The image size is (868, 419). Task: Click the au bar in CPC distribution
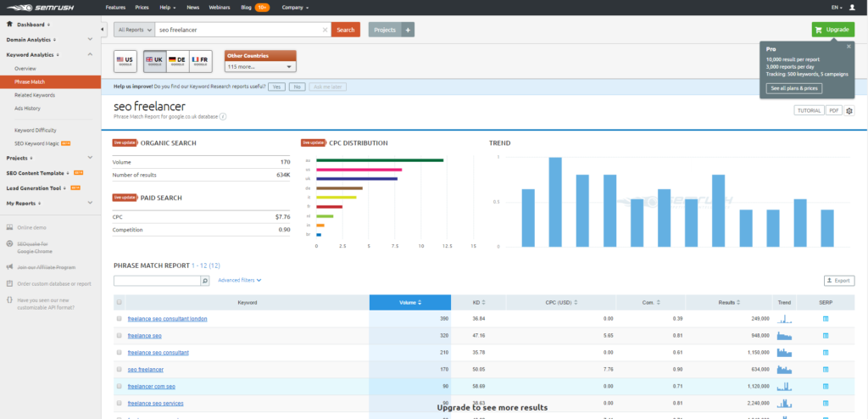(x=380, y=160)
